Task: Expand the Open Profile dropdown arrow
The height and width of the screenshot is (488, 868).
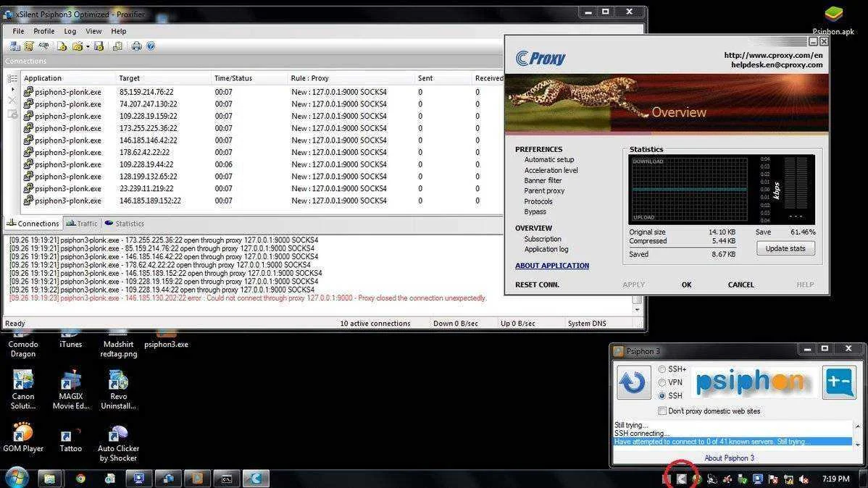Action: point(88,47)
